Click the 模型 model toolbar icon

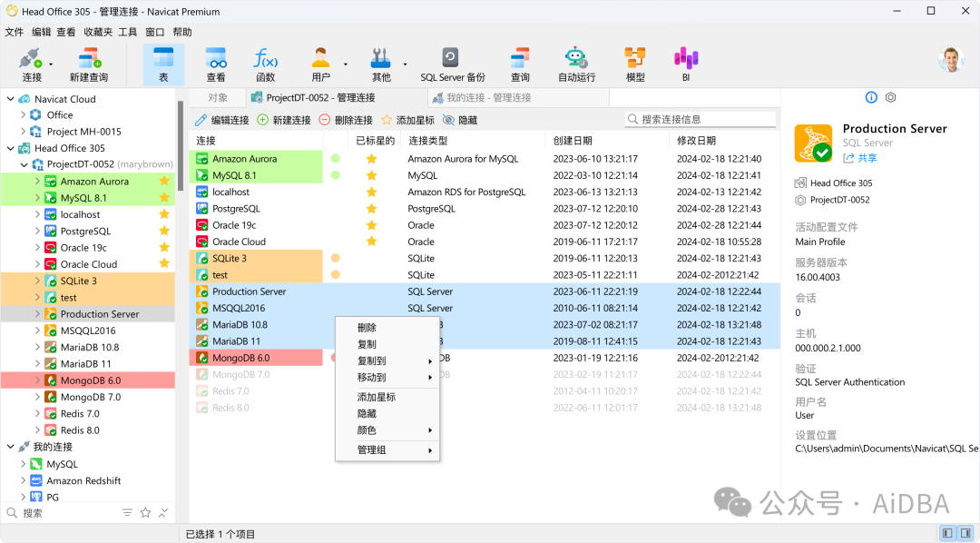click(635, 57)
